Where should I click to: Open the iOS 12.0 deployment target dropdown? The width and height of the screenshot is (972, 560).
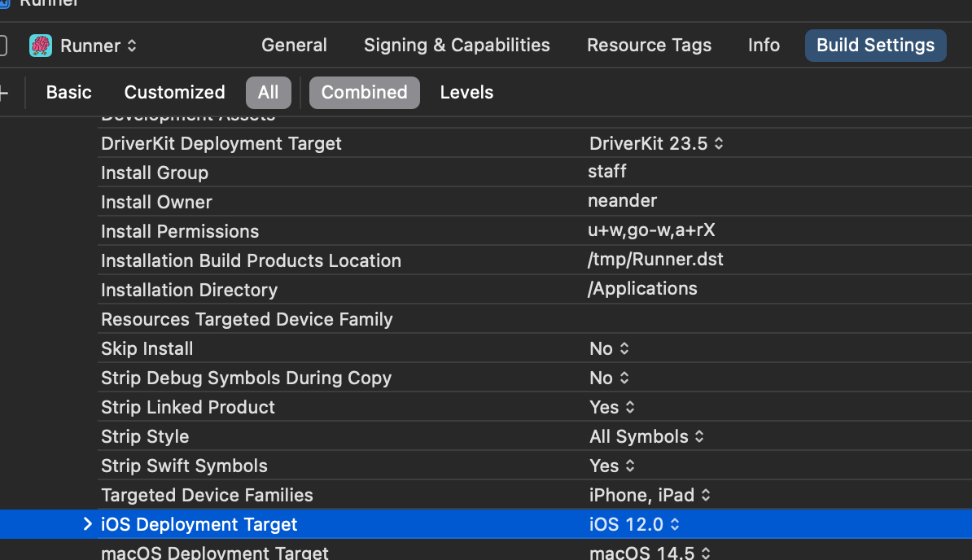click(x=634, y=525)
